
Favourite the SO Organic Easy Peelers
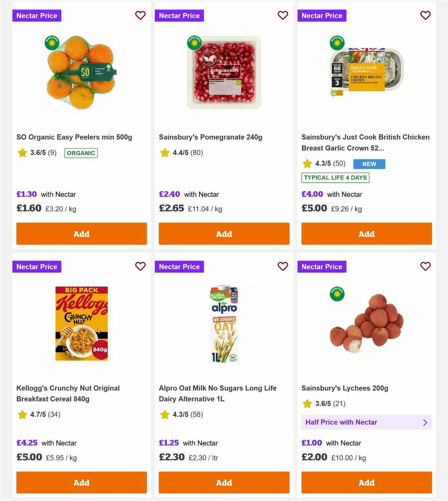[x=140, y=15]
